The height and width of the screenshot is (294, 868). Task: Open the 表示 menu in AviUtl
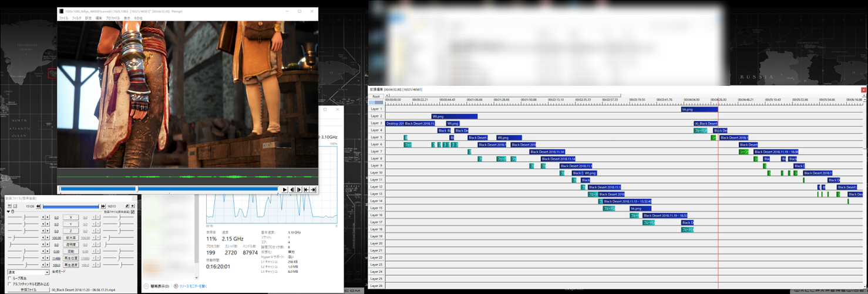[x=127, y=18]
